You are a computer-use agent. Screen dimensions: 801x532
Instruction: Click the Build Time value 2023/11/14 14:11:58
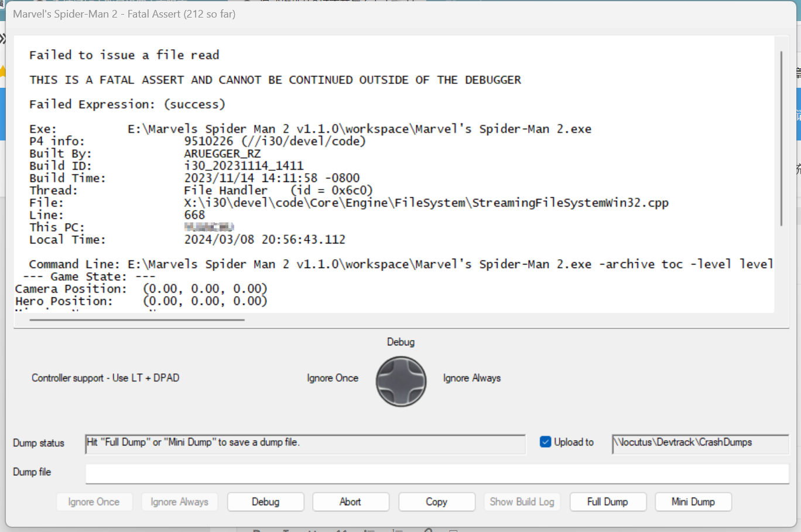pyautogui.click(x=272, y=178)
